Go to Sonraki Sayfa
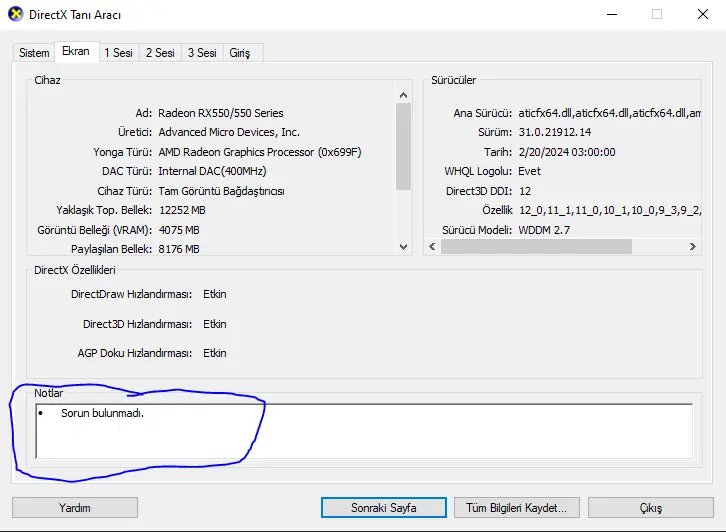This screenshot has height=532, width=726. pos(383,508)
